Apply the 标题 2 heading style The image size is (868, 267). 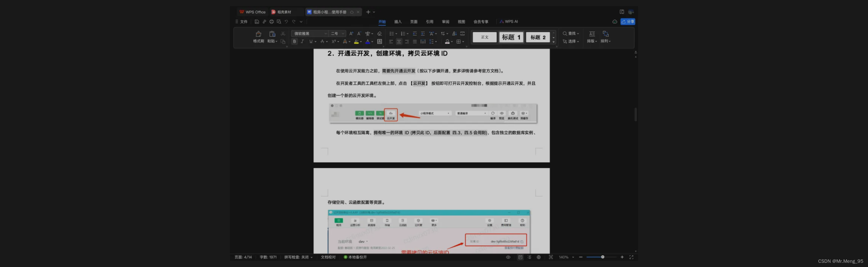pos(538,37)
